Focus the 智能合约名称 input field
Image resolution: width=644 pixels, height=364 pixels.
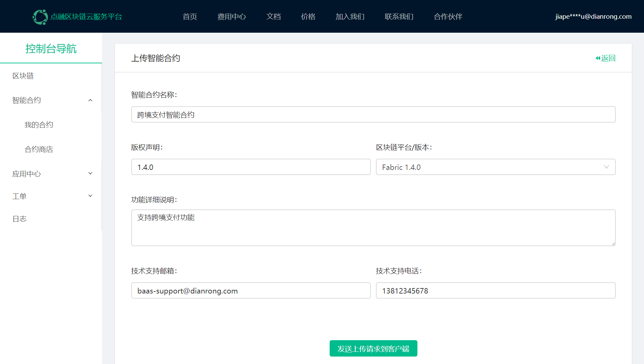373,114
